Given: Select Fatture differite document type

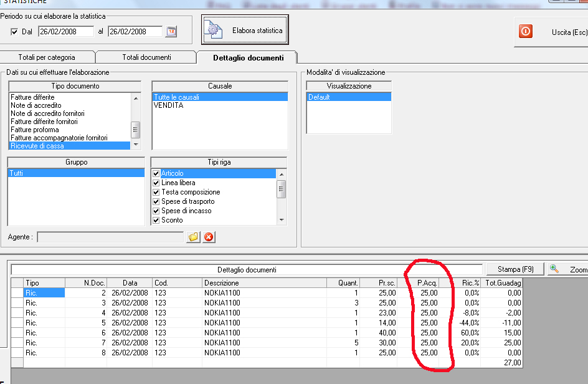Looking at the screenshot, I should click(x=69, y=97).
